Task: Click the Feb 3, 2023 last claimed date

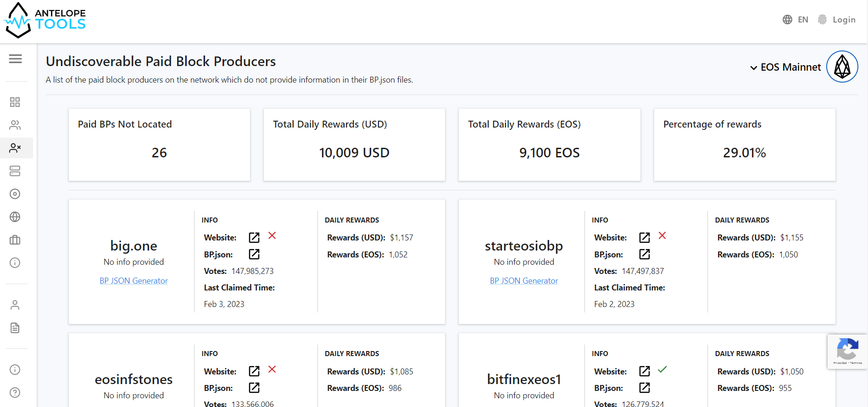Action: tap(224, 304)
